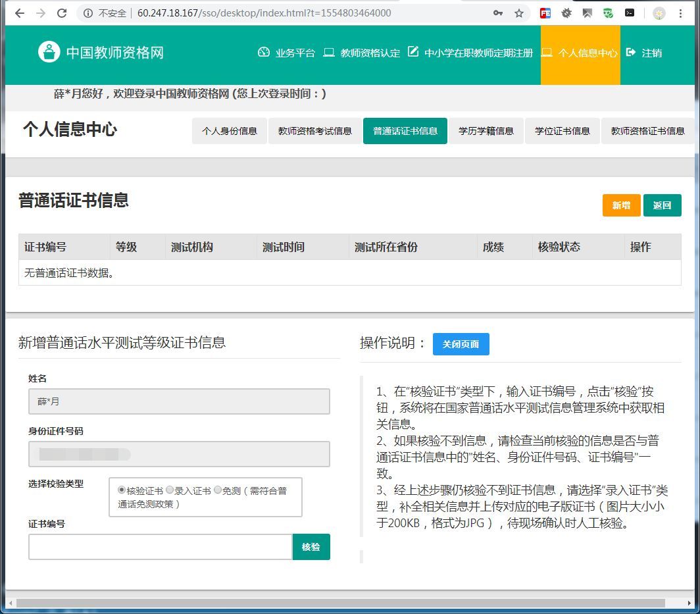The width and height of the screenshot is (700, 614).
Task: Bookmark this page with the star icon
Action: [518, 13]
